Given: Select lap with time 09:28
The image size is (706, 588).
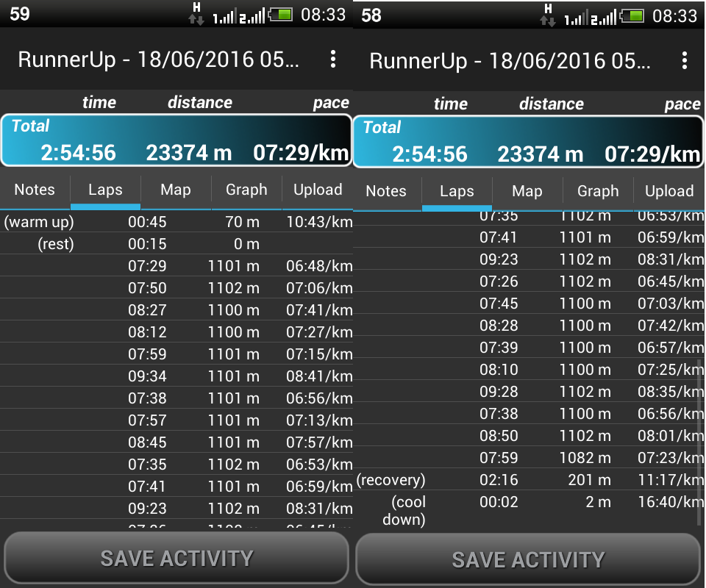Looking at the screenshot, I should (x=529, y=392).
